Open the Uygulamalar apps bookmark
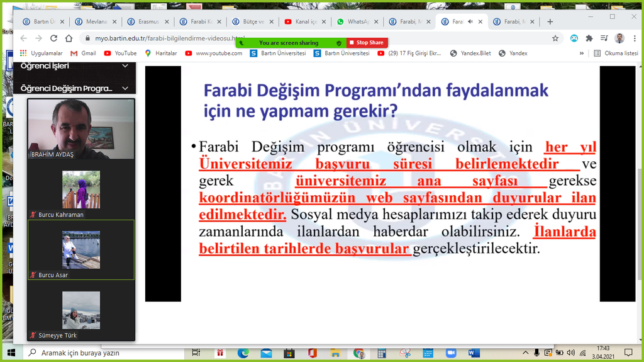The image size is (644, 362). [41, 53]
